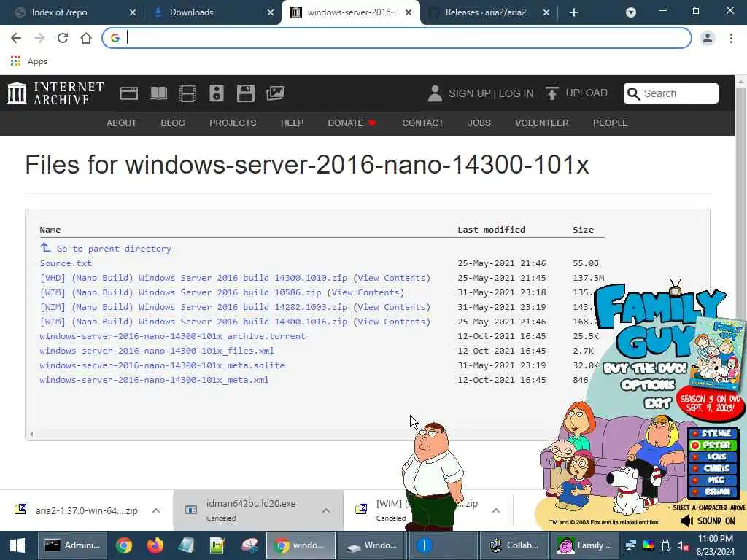Open the Windows Start menu
This screenshot has height=560, width=747.
coord(18,545)
